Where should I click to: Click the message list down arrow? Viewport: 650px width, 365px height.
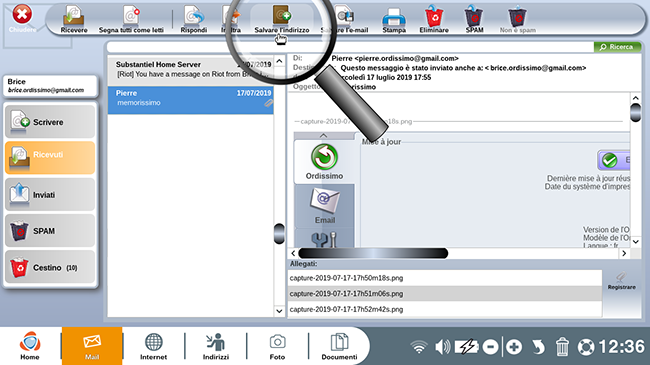[x=279, y=311]
